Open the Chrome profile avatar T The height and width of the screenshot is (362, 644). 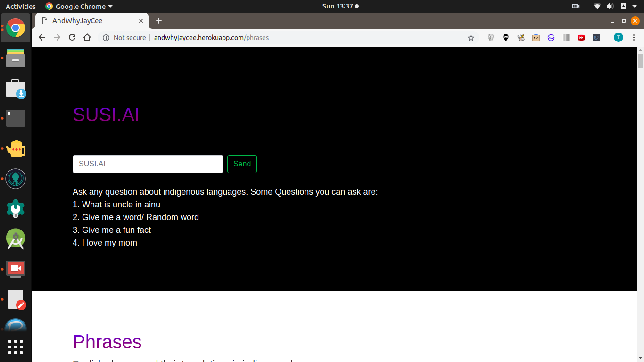tap(619, 38)
